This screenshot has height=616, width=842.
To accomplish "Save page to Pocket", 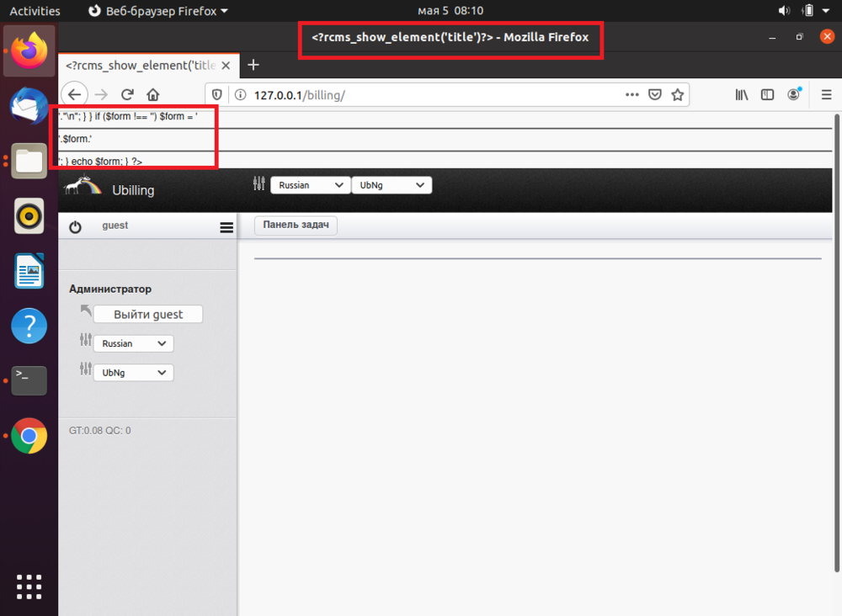I will point(655,95).
